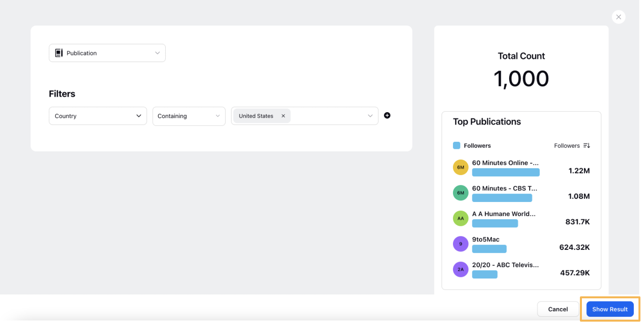Select the '20/20 - ABC Televis...' name
The height and width of the screenshot is (324, 644).
pyautogui.click(x=505, y=265)
